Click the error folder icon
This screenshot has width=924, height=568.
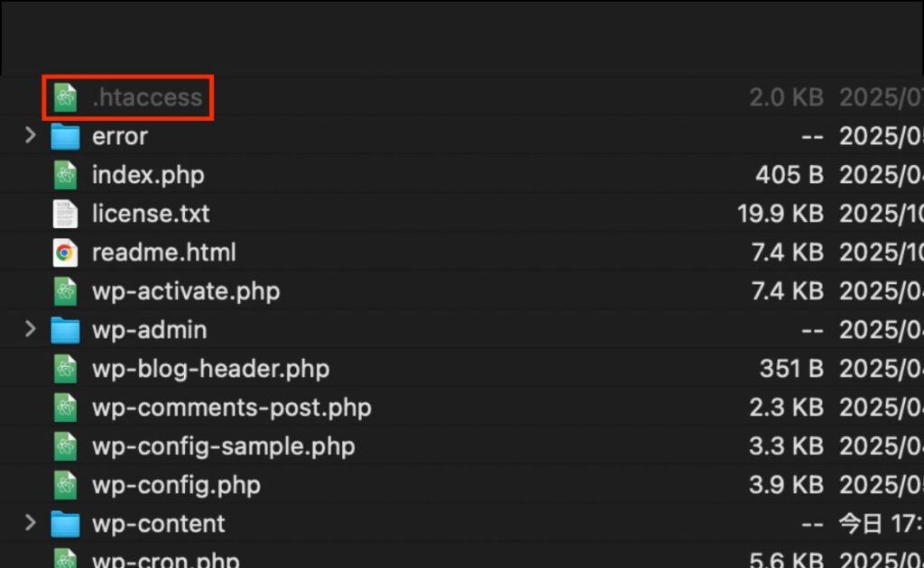(65, 136)
